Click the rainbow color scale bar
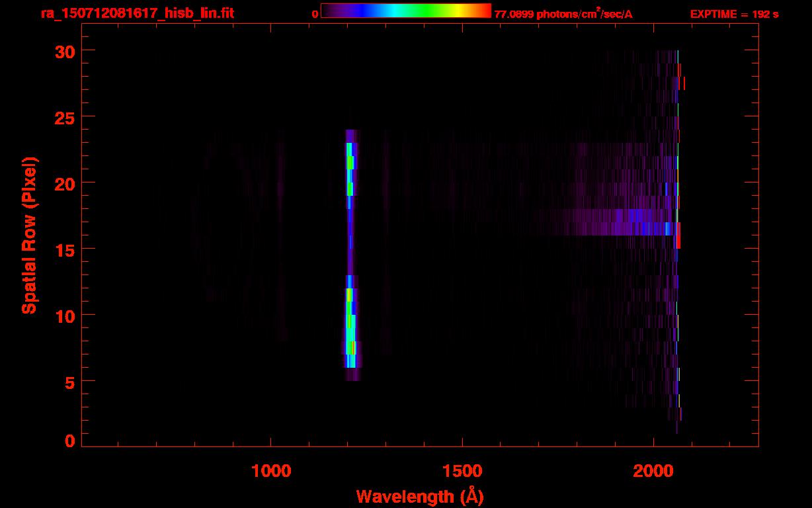This screenshot has width=812, height=508. click(406, 11)
